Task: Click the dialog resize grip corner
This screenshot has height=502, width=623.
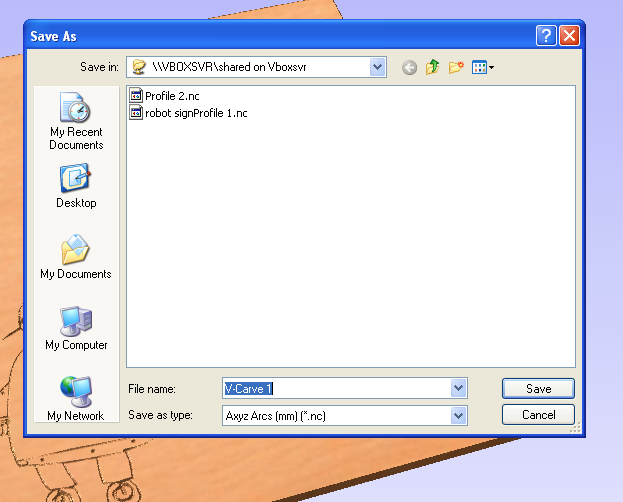Action: 575,428
